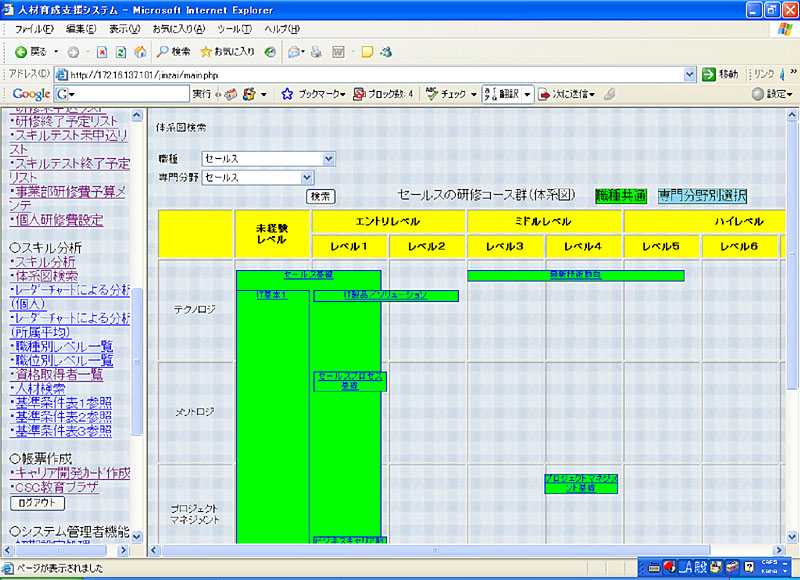Open the お気に入り favorites star
Viewport: 800px width, 580px height.
[x=227, y=52]
